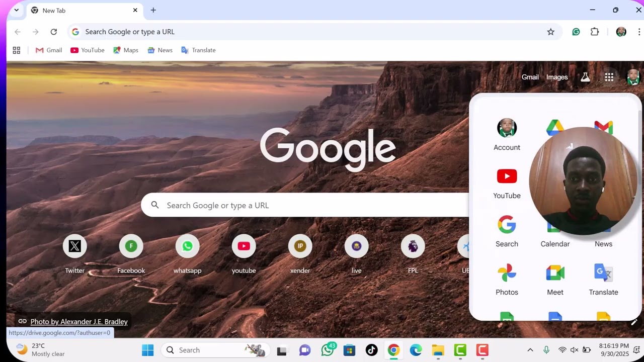Viewport: 644px width, 362px height.
Task: Open the Wi-Fi network icon
Action: [x=562, y=350]
